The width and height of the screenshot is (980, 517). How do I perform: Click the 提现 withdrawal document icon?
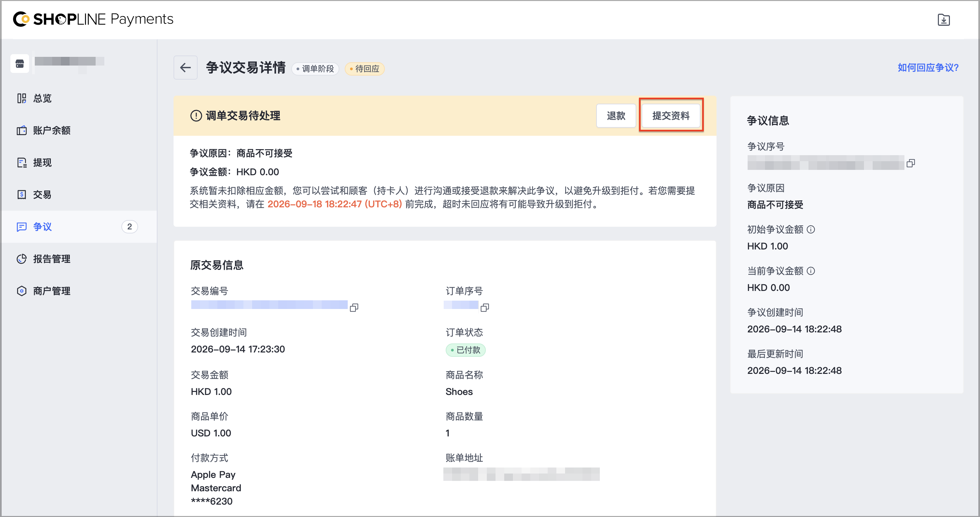click(22, 163)
